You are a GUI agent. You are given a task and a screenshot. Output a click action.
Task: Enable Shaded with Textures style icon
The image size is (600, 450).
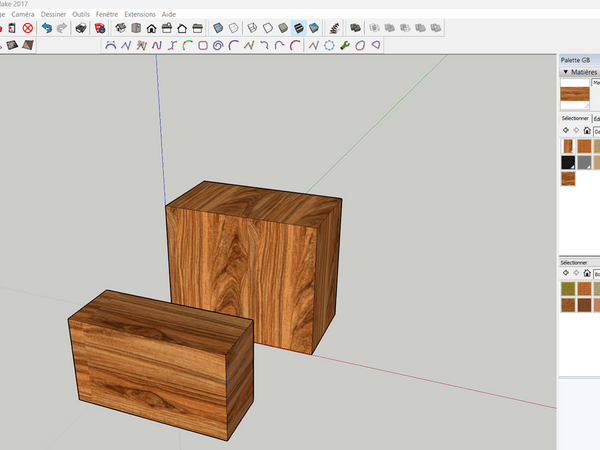(x=298, y=28)
